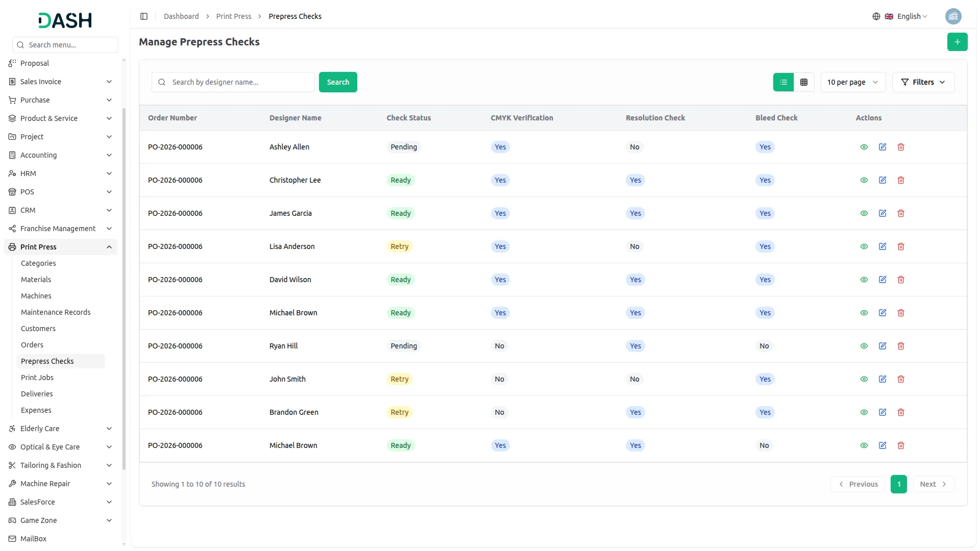
Task: Click the green Search button
Action: [337, 82]
